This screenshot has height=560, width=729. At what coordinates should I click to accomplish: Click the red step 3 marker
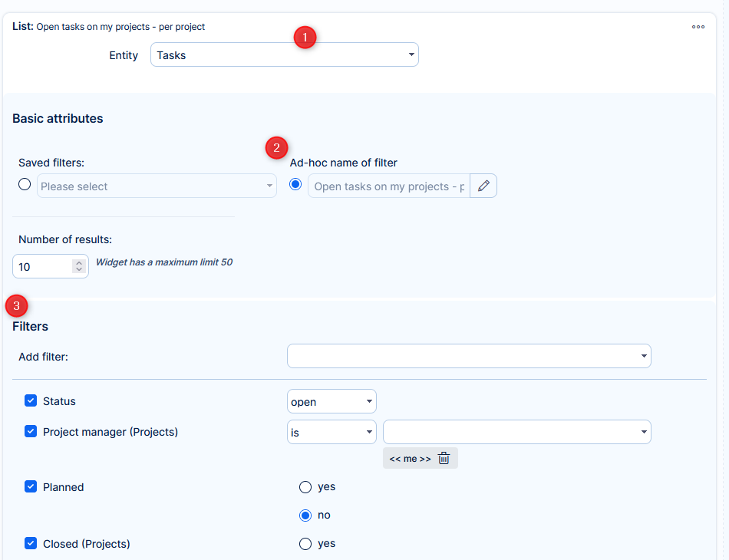17,306
